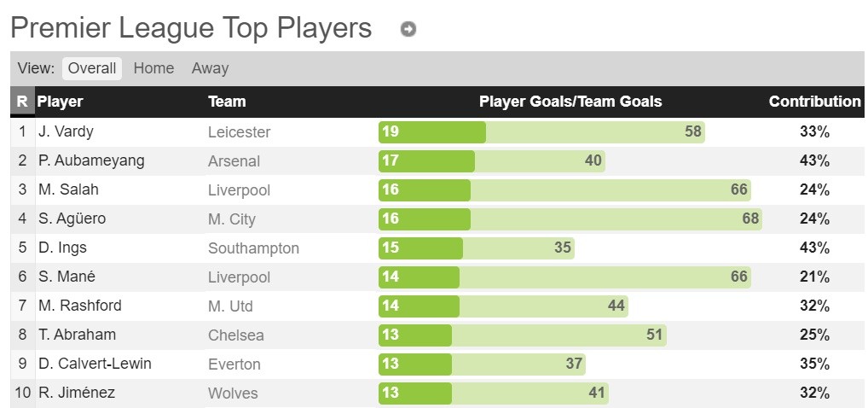Go to the Southampton team page
Viewport: 868px width, 408px height.
click(x=253, y=248)
